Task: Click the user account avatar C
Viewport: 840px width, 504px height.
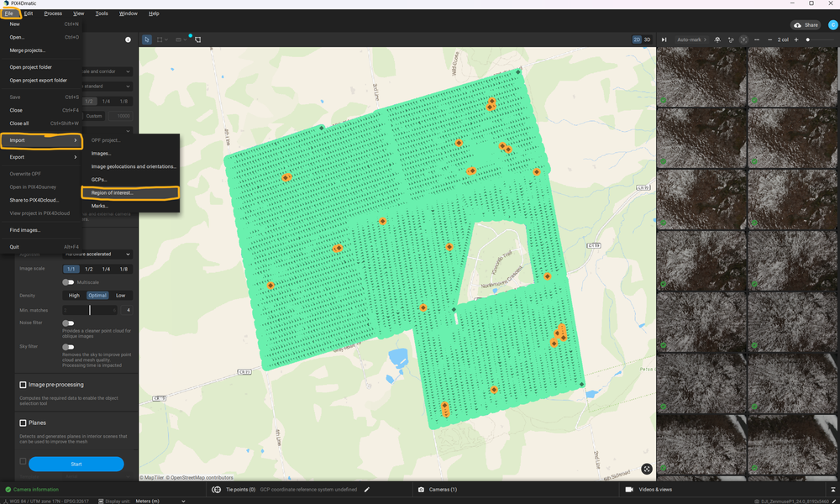Action: click(x=832, y=24)
